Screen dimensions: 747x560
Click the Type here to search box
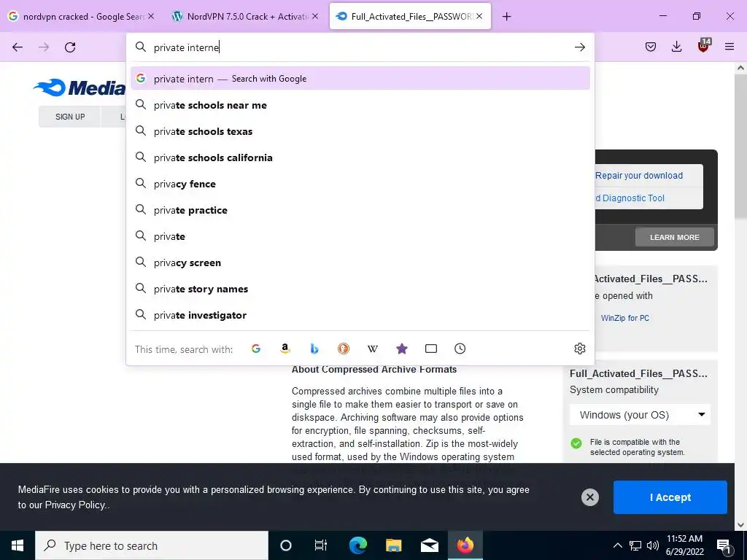tap(152, 545)
